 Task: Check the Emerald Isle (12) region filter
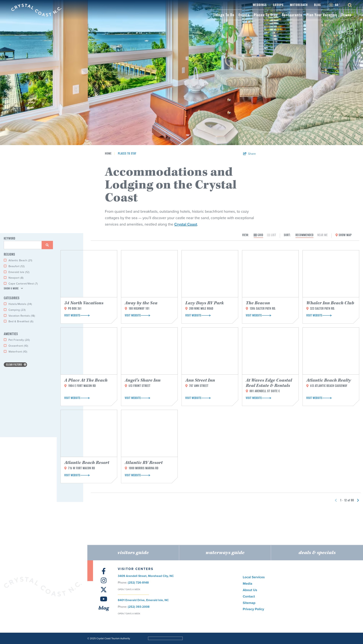pyautogui.click(x=5, y=272)
